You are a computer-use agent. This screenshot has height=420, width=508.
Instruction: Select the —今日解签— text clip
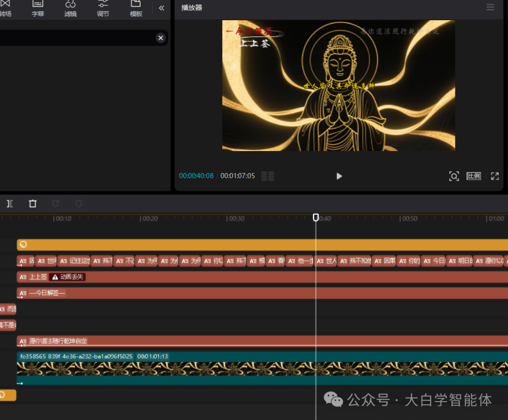pyautogui.click(x=262, y=293)
